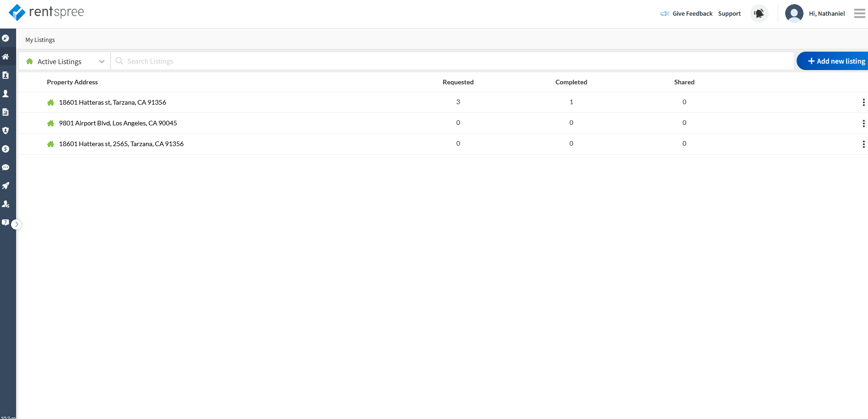Image resolution: width=868 pixels, height=419 pixels.
Task: Expand the sidebar with the arrow button
Action: click(17, 224)
